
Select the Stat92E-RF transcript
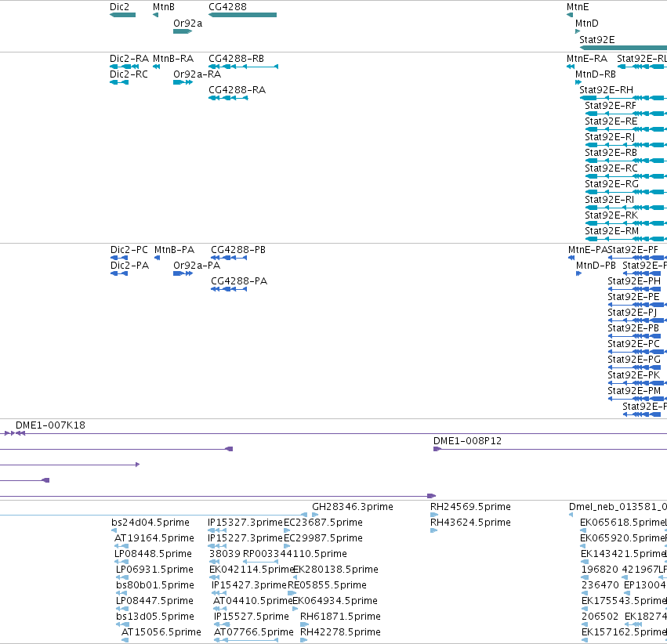tap(625, 114)
